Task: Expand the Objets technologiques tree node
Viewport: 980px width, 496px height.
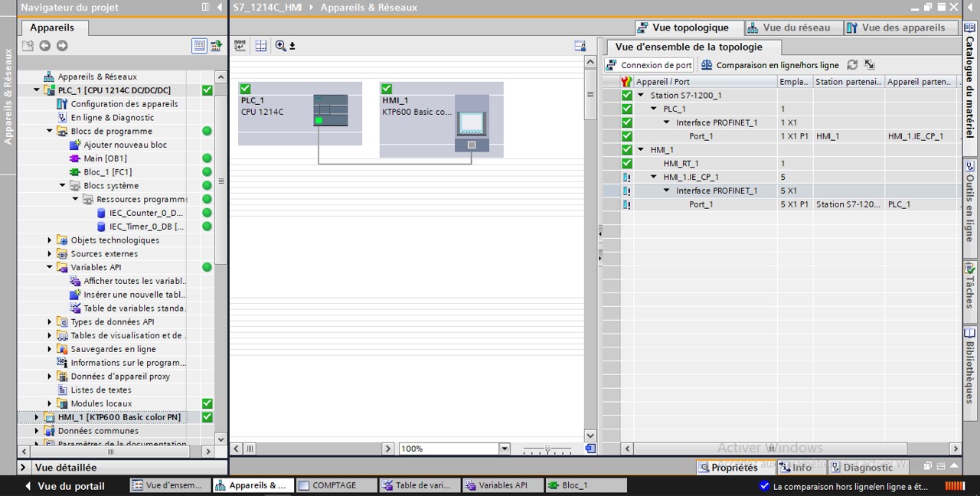Action: click(50, 240)
